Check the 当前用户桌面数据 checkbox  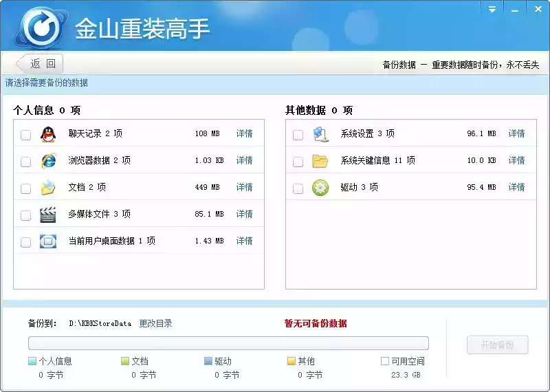25,242
